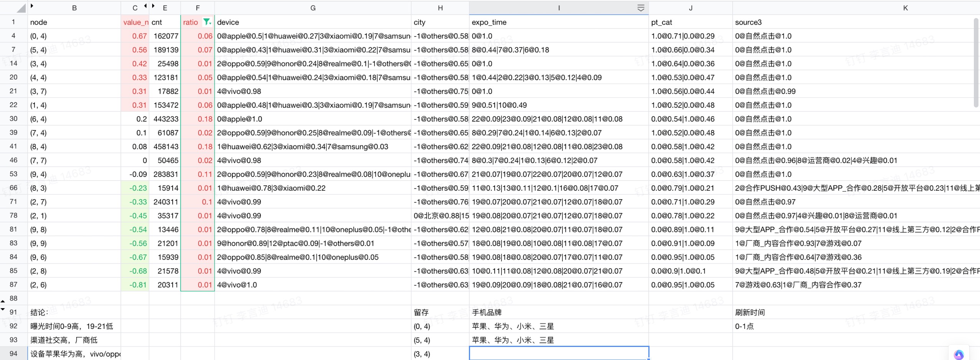
Task: Click the active empty cell in row 94
Action: tap(559, 353)
